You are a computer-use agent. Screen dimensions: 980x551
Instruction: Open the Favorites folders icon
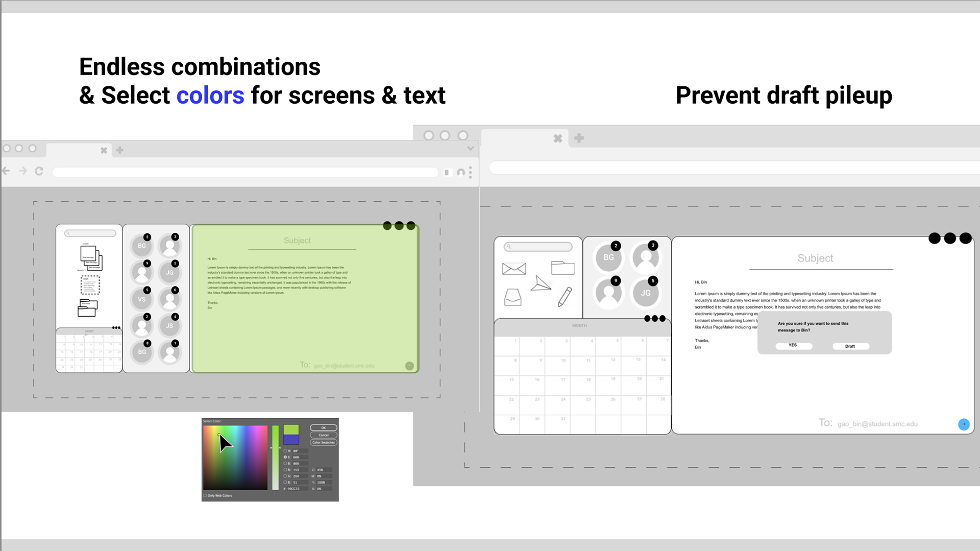[x=87, y=308]
